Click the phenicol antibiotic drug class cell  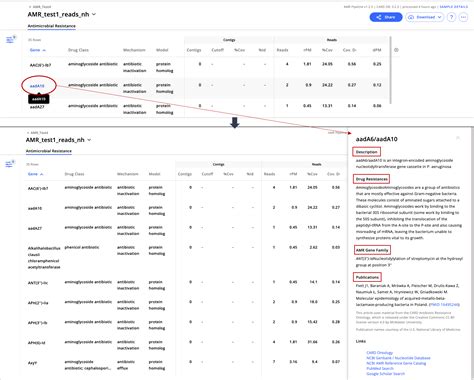(x=82, y=247)
